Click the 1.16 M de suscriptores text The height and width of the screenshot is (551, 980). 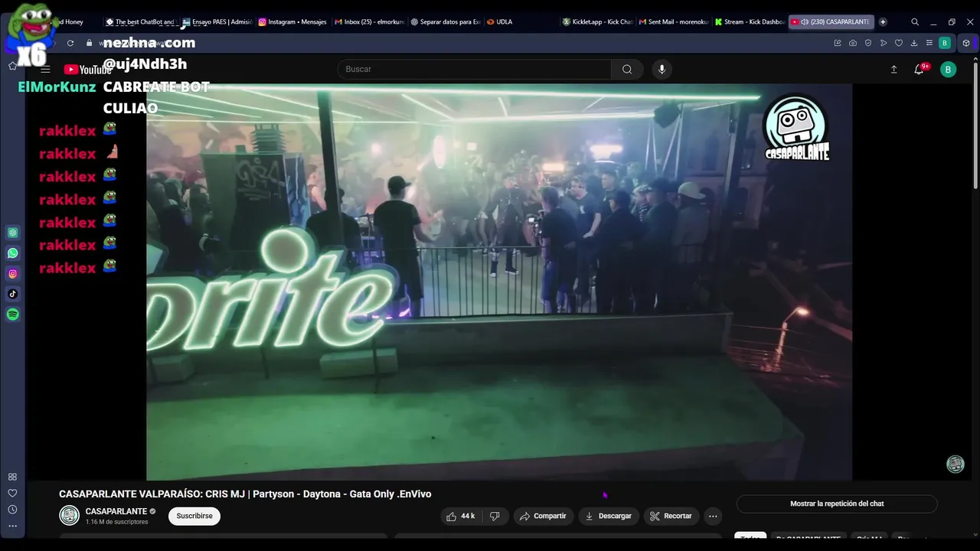coord(116,522)
